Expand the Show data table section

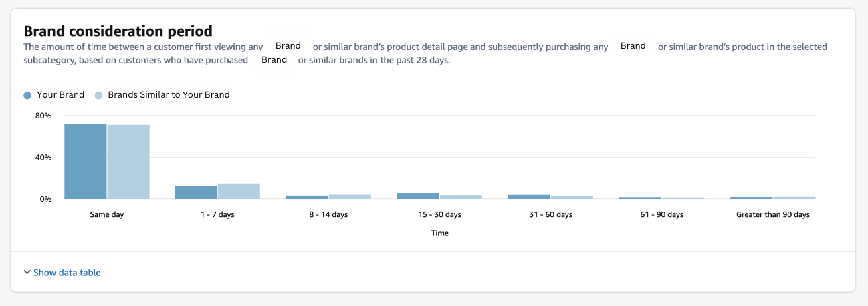pos(67,273)
